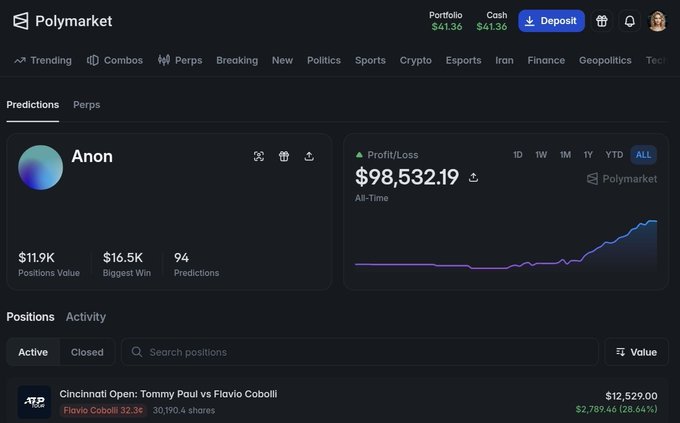Open the user profile avatar menu

tap(657, 21)
